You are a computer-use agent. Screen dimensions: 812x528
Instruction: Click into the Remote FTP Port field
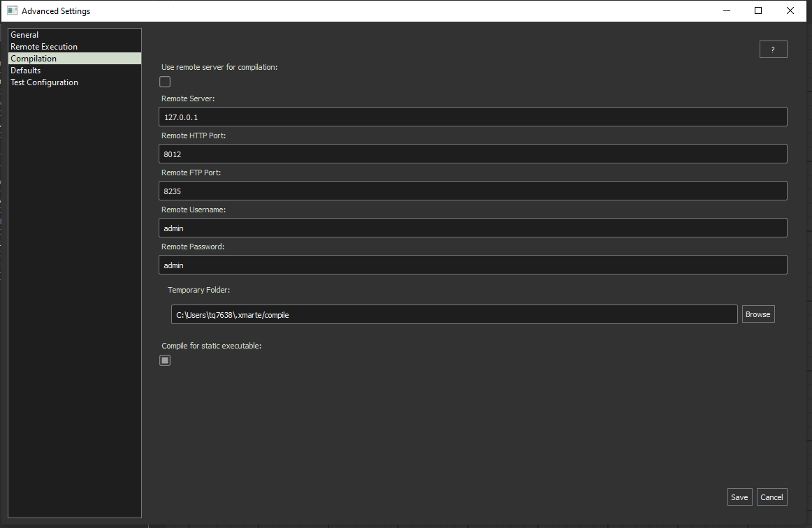click(x=473, y=191)
